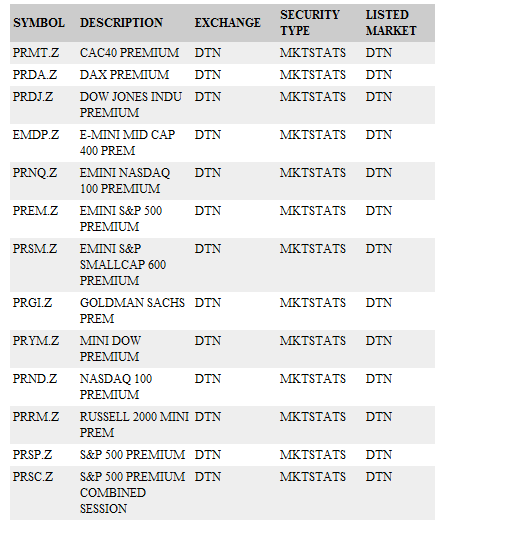Click the SYMBOL column header
The image size is (528, 536).
click(x=39, y=23)
